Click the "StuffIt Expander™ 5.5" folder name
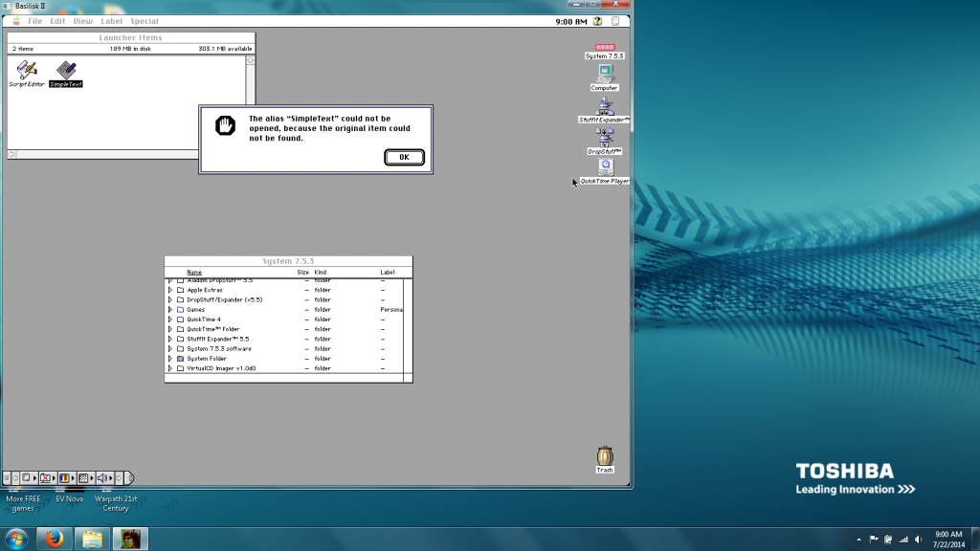 [x=217, y=340]
